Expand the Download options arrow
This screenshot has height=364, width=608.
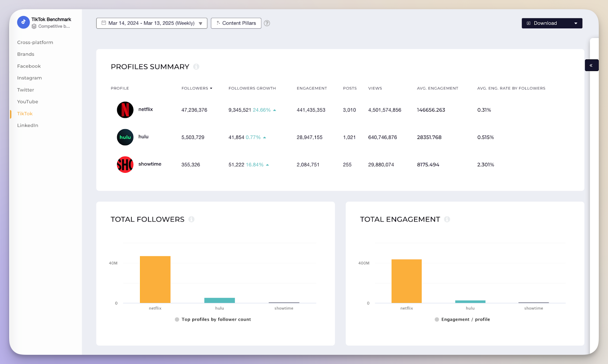576,23
